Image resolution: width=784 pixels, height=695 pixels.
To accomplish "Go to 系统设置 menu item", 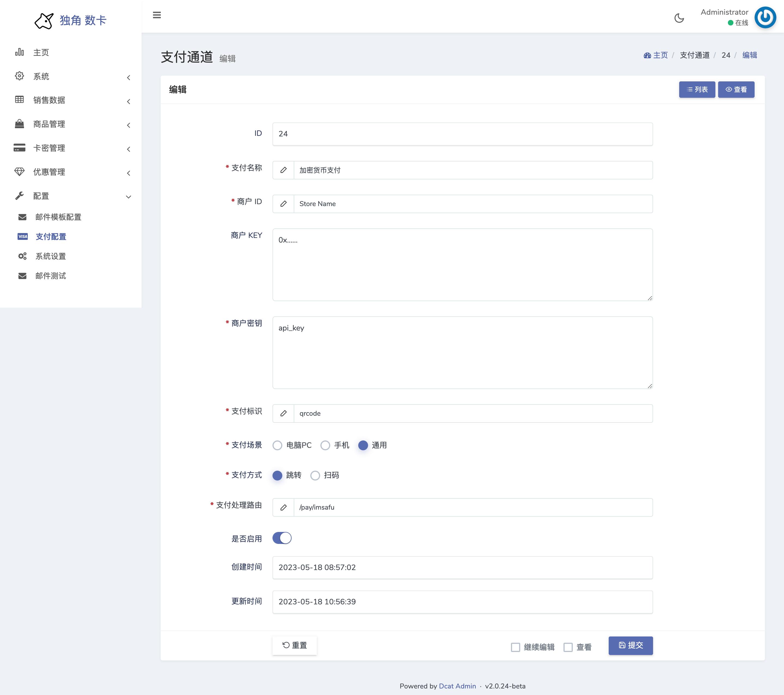I will [x=51, y=256].
